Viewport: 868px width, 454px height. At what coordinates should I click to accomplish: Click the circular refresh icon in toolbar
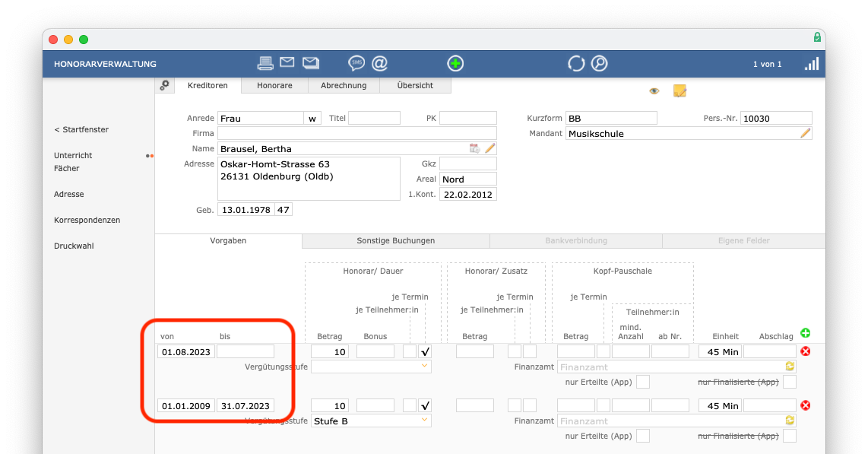click(x=575, y=64)
